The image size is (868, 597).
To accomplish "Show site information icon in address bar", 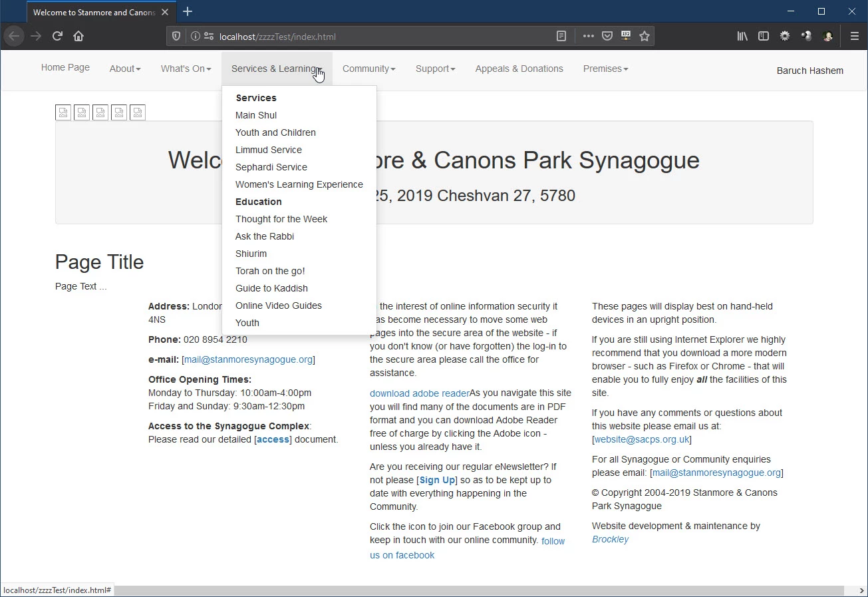I will click(x=196, y=37).
